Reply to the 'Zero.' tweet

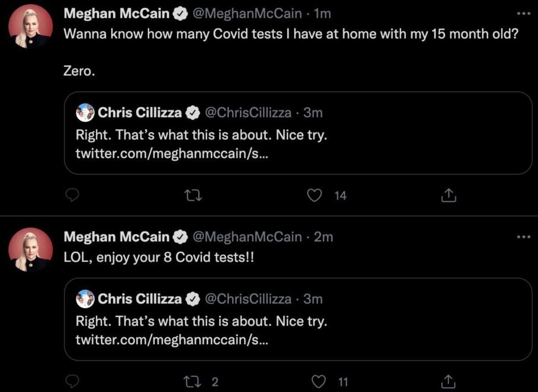tap(73, 195)
